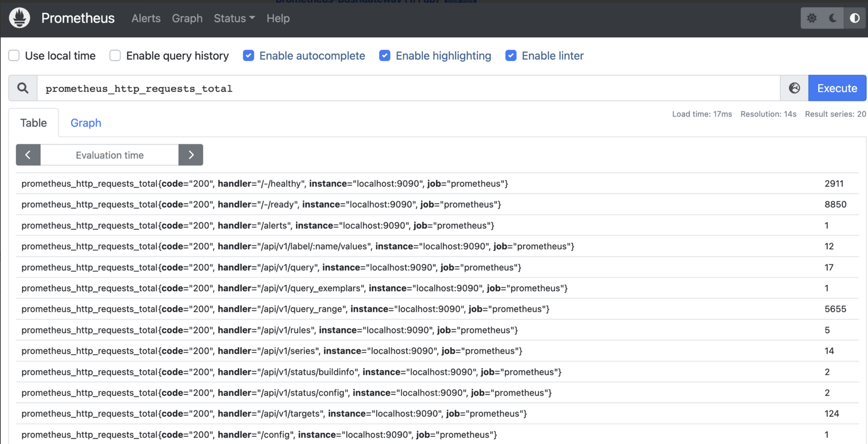Select the /-/ready handler row
The width and height of the screenshot is (868, 444).
coord(437,204)
